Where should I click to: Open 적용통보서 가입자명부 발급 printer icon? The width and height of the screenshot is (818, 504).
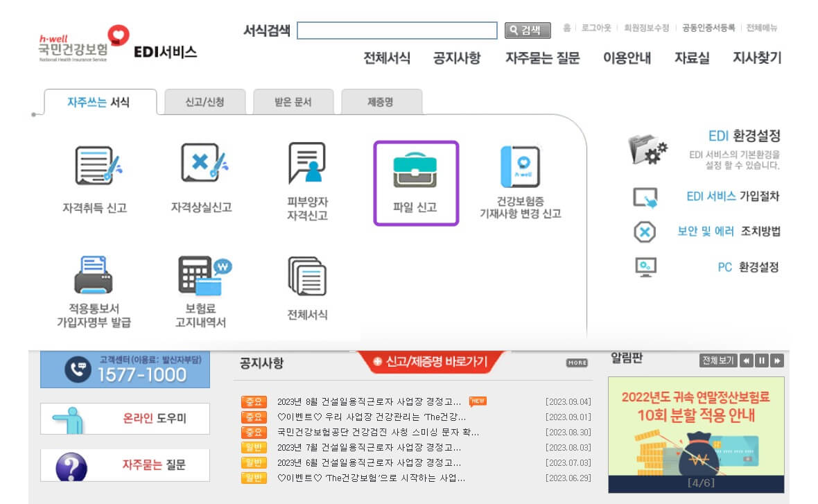(94, 275)
